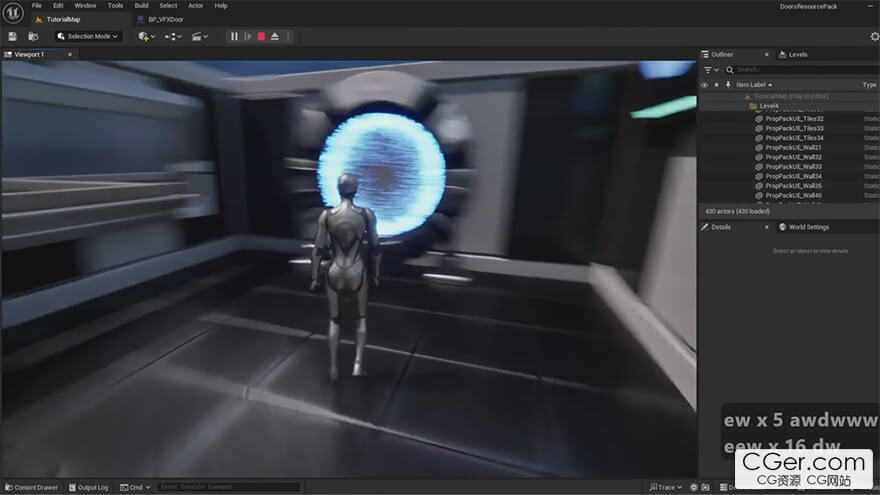
Task: Select the Outliner tab
Action: point(722,54)
